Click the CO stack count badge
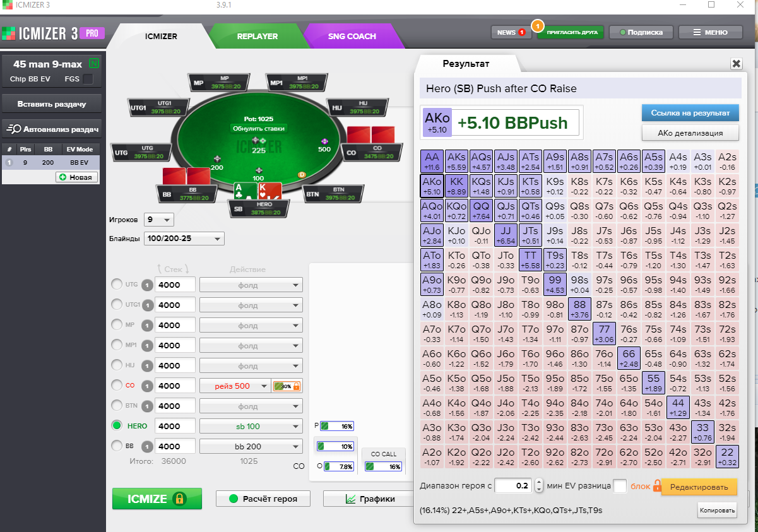758x532 pixels. point(147,386)
